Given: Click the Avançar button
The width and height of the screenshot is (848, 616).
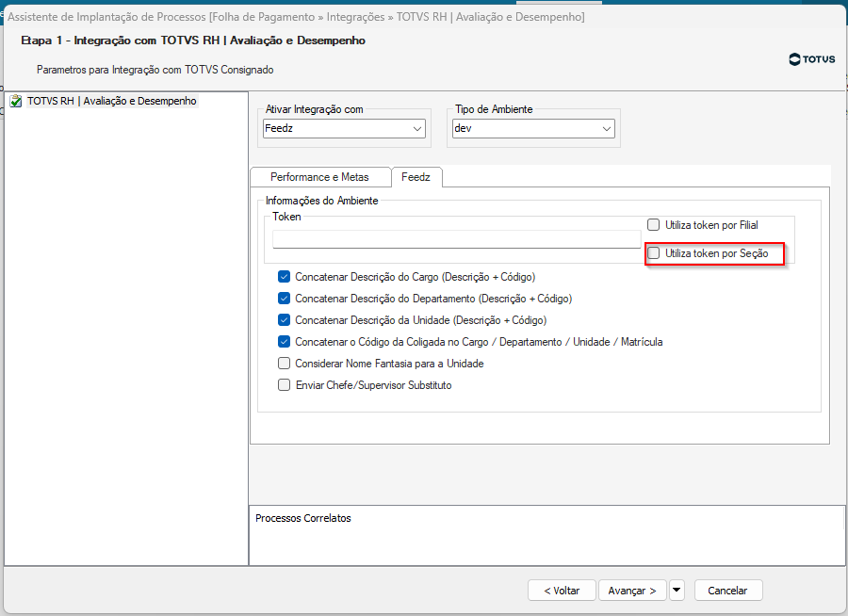Looking at the screenshot, I should (x=631, y=591).
